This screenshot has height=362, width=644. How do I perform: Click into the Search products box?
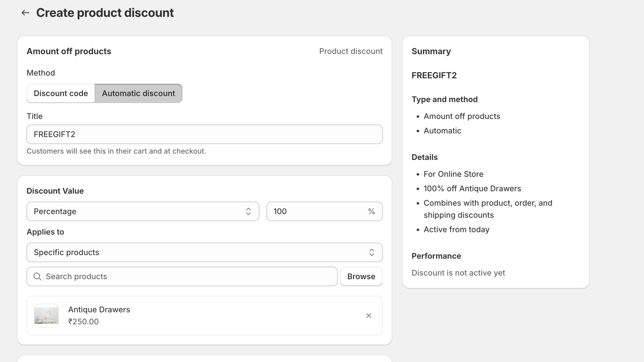pyautogui.click(x=187, y=276)
